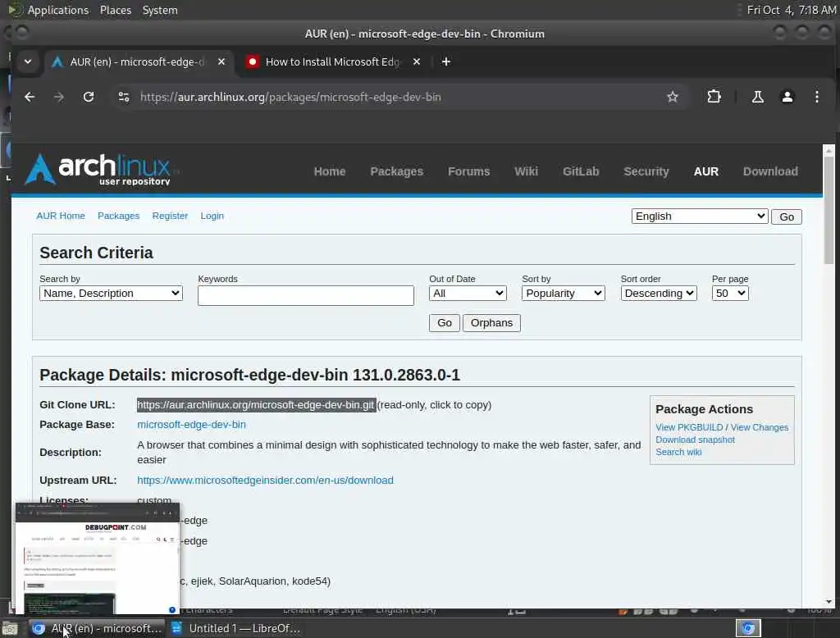Screen dimensions: 840x638
Task: Click Go next to language selector
Action: (x=787, y=217)
